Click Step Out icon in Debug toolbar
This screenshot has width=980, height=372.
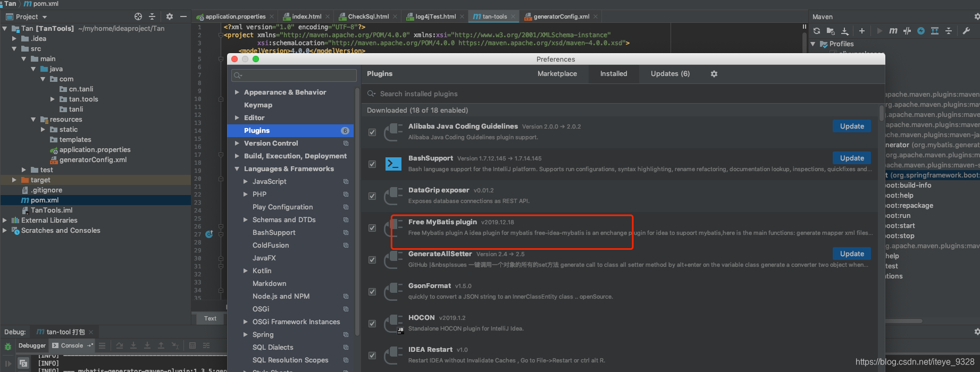pyautogui.click(x=161, y=345)
